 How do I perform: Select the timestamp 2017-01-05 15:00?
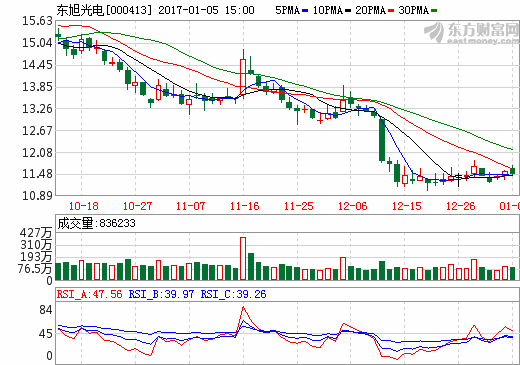click(x=206, y=10)
